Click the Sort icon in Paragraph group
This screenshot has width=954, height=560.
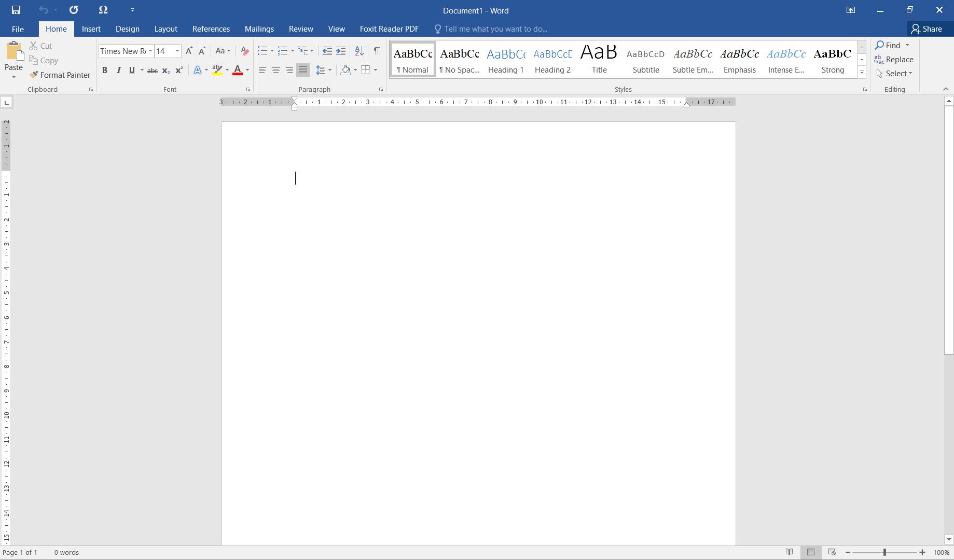[359, 51]
